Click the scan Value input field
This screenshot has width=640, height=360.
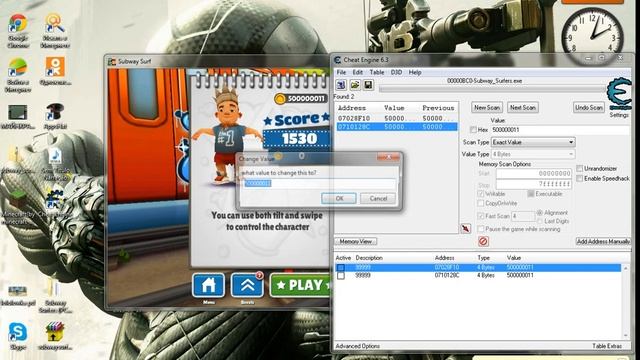561,130
